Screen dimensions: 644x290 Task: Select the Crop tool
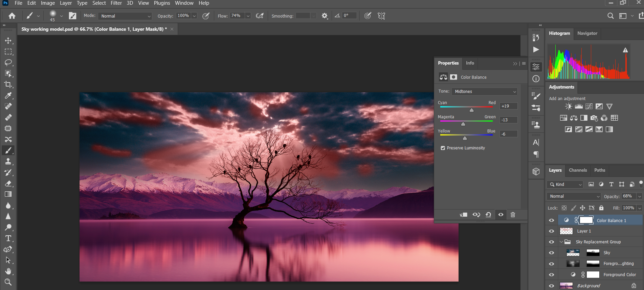[8, 84]
